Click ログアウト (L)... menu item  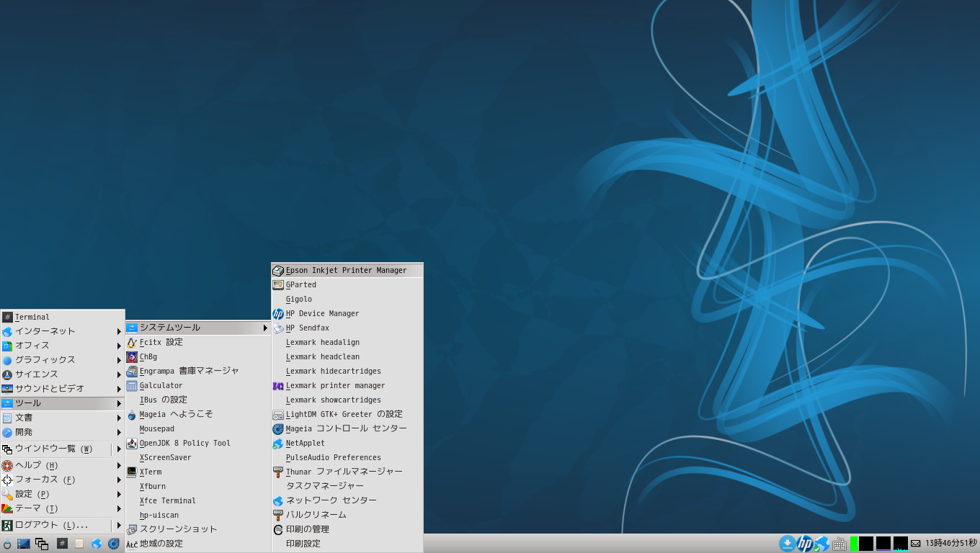pos(63,525)
